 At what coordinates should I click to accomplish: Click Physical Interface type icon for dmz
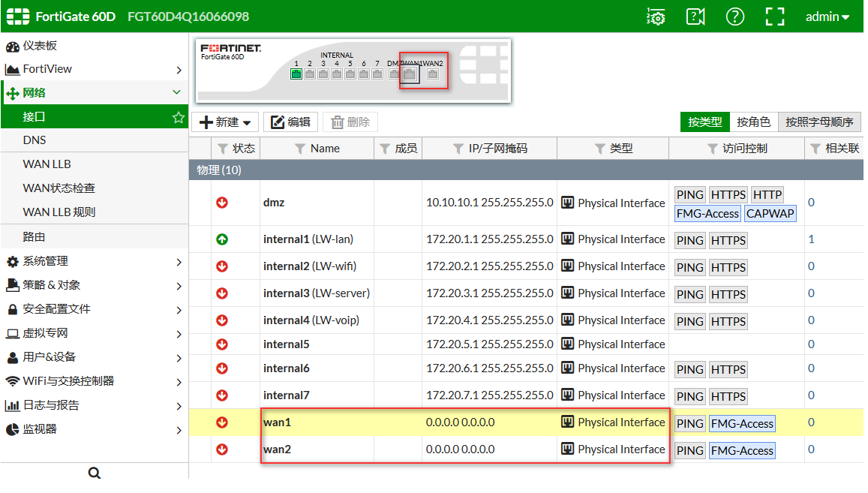[x=567, y=202]
